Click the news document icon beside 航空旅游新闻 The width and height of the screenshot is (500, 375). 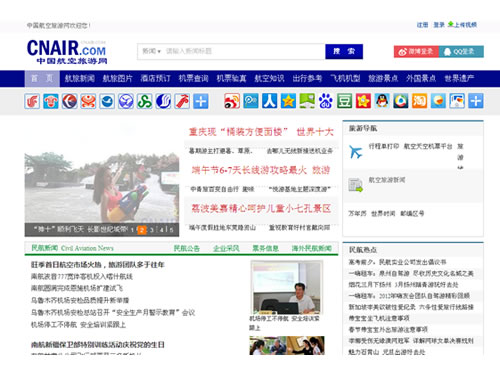coord(355,185)
